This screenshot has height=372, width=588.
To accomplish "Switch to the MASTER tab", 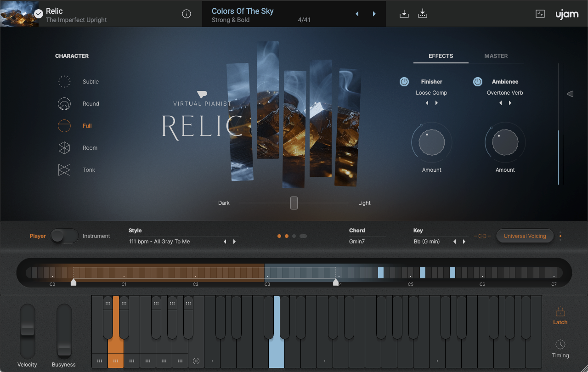I will point(496,56).
